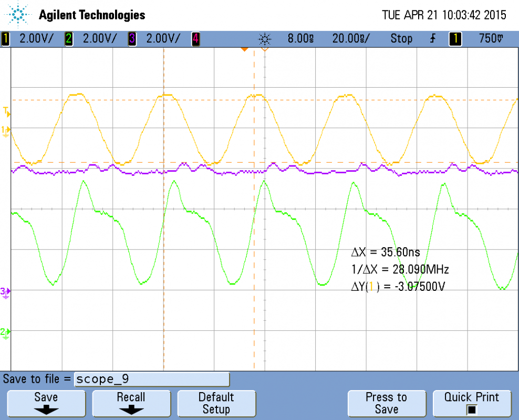Click the 750 mV trigger level value
519x420 pixels.
pos(491,39)
